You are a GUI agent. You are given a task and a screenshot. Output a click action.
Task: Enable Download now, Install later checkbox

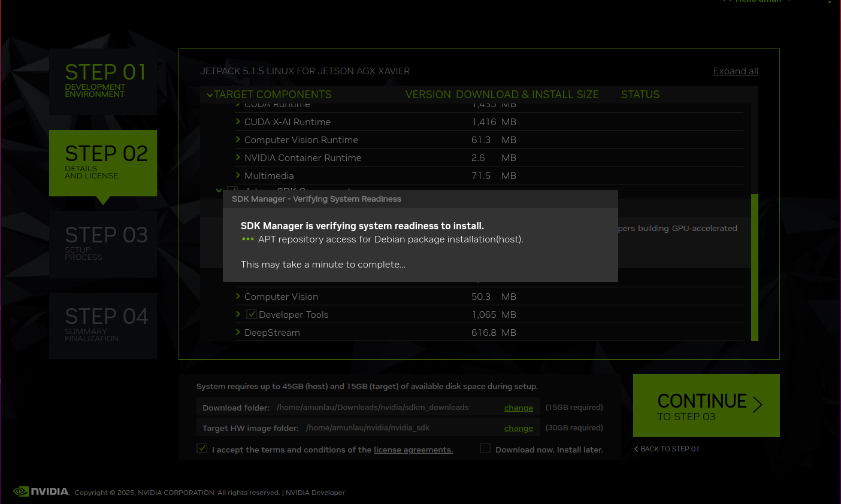click(x=485, y=448)
